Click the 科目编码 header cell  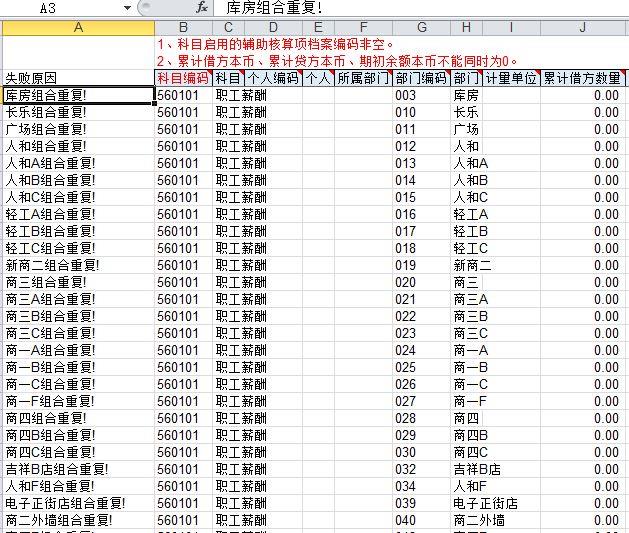(183, 78)
